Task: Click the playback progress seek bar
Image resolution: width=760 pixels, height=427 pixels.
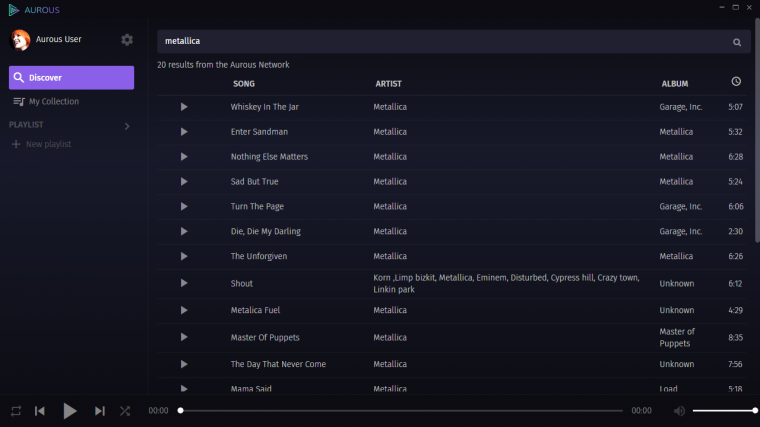Action: coord(401,411)
